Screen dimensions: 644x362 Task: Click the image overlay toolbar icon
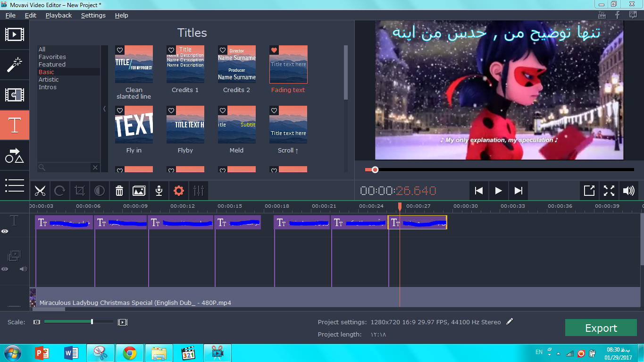(x=139, y=191)
